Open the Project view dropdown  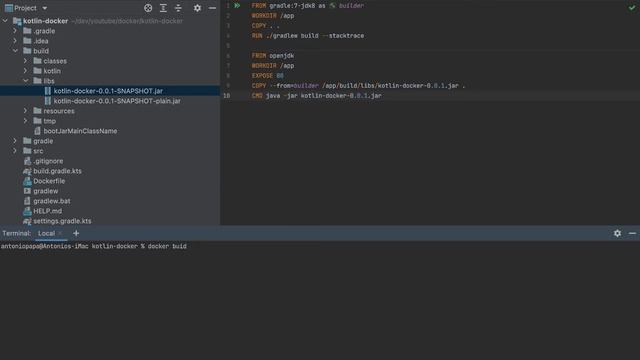click(44, 8)
